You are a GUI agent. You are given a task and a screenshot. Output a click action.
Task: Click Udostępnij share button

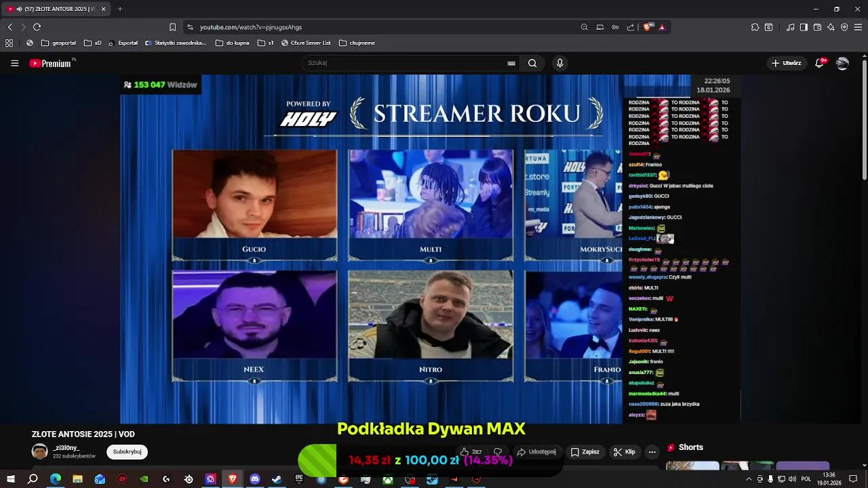coord(536,452)
